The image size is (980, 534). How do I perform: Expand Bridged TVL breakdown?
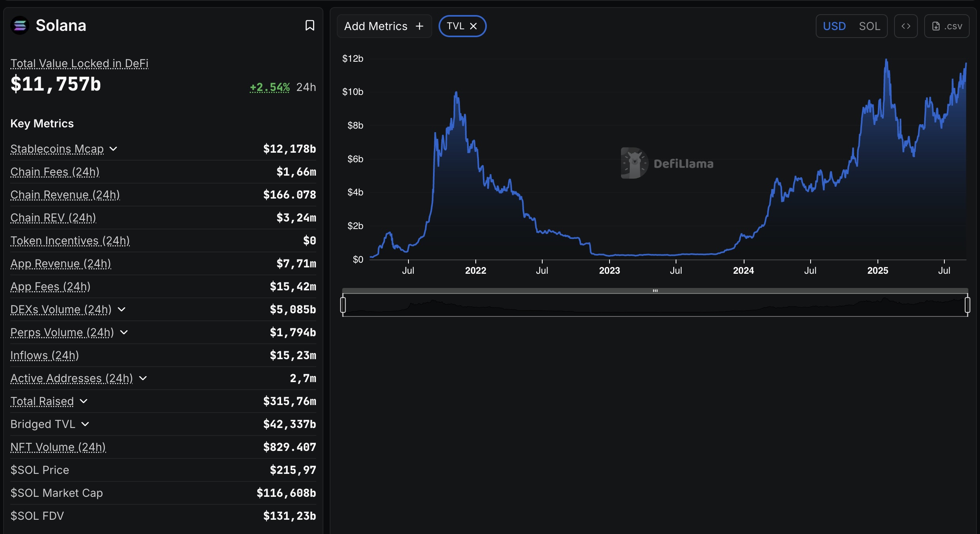(85, 424)
